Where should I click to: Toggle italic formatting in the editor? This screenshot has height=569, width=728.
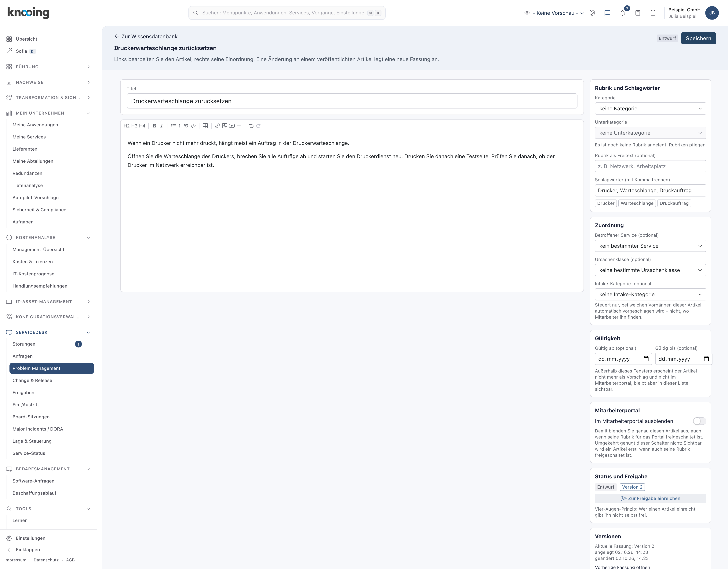click(x=162, y=126)
